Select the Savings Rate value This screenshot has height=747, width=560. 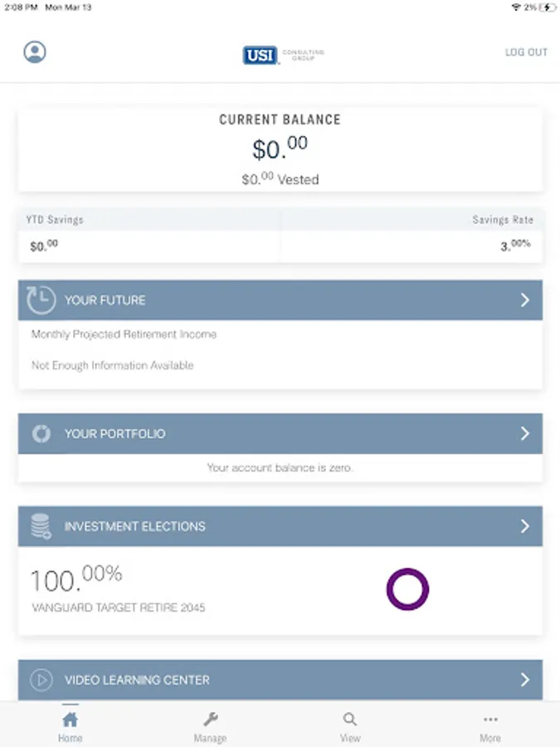pyautogui.click(x=515, y=246)
